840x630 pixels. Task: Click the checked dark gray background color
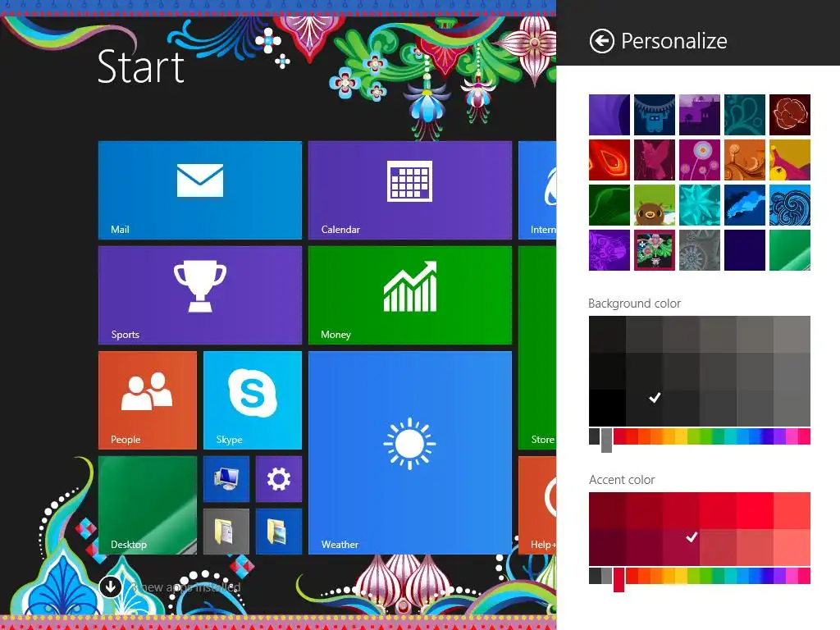tap(644, 408)
